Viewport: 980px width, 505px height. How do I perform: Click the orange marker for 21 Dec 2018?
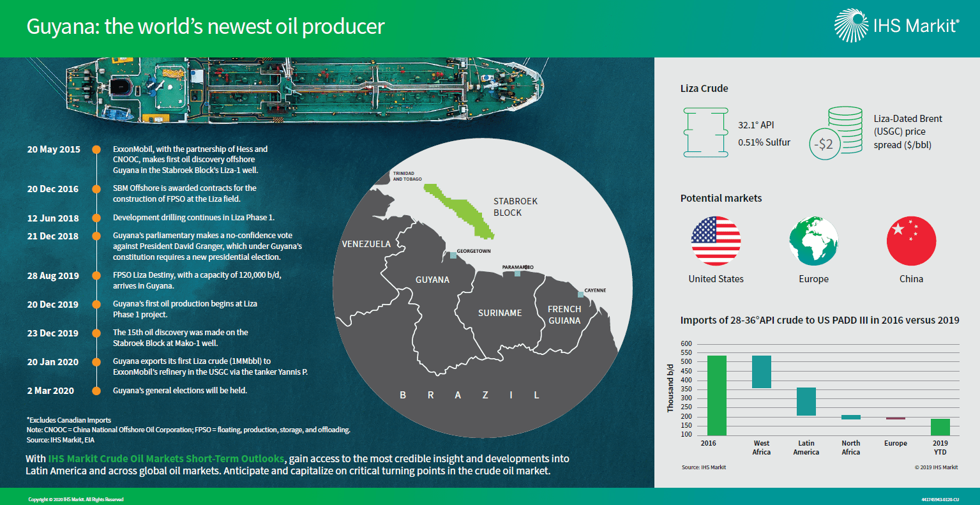pos(96,236)
